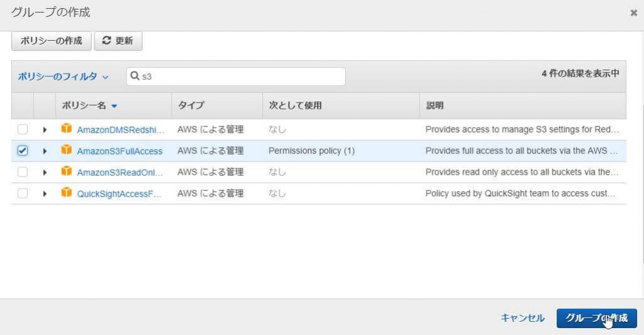Viewport: 644px width, 335px height.
Task: Click the policy icon beside AmazonS3ReadOnl…
Action: click(x=67, y=171)
